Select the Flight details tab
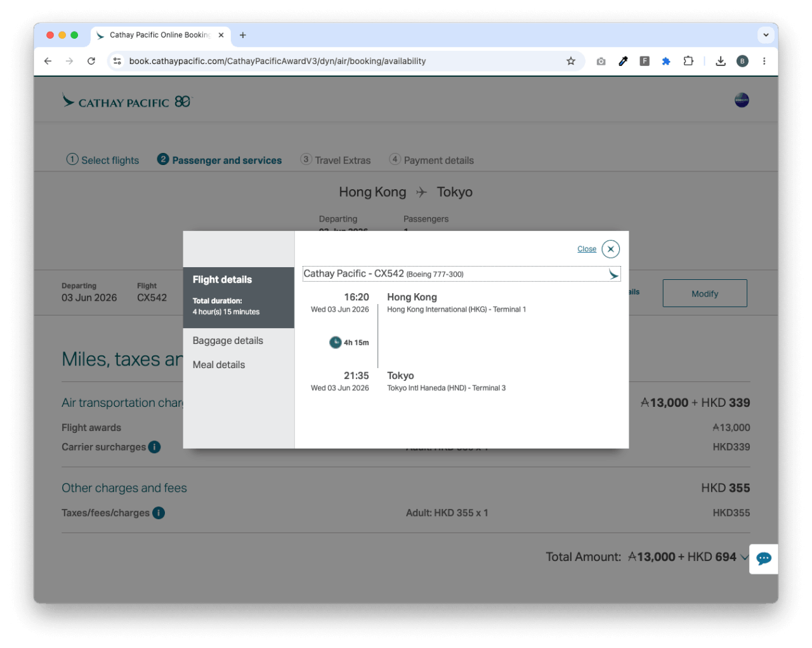 click(239, 297)
